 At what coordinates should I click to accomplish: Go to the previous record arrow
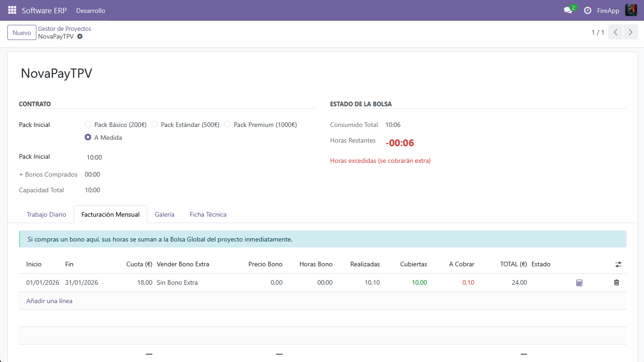tap(615, 32)
